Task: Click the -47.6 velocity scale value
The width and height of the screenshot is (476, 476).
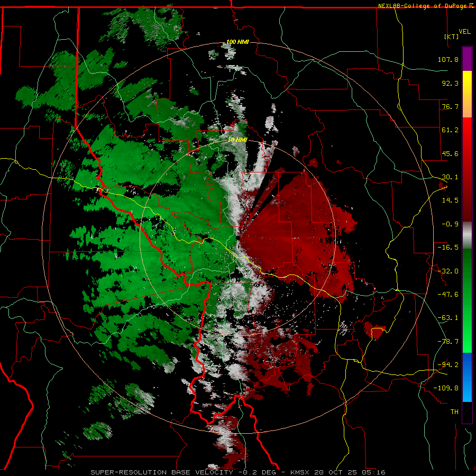Action: pos(448,295)
